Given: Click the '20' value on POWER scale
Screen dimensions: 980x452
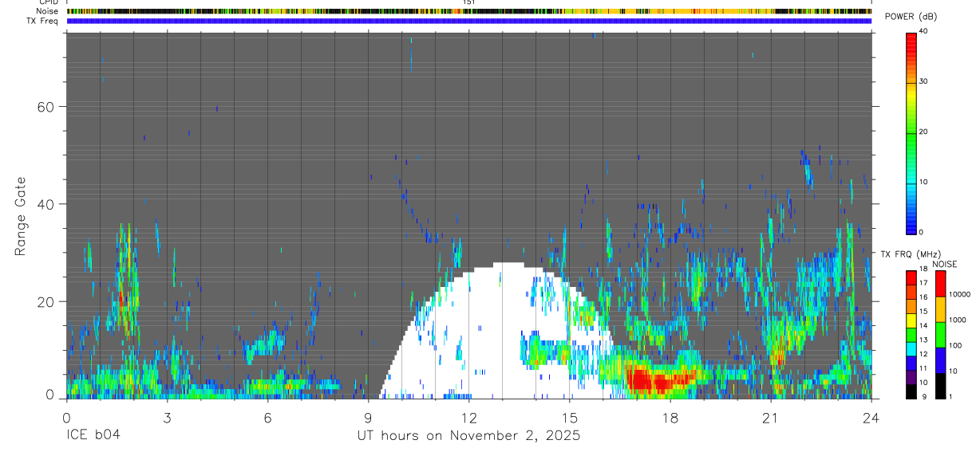Looking at the screenshot, I should (924, 132).
